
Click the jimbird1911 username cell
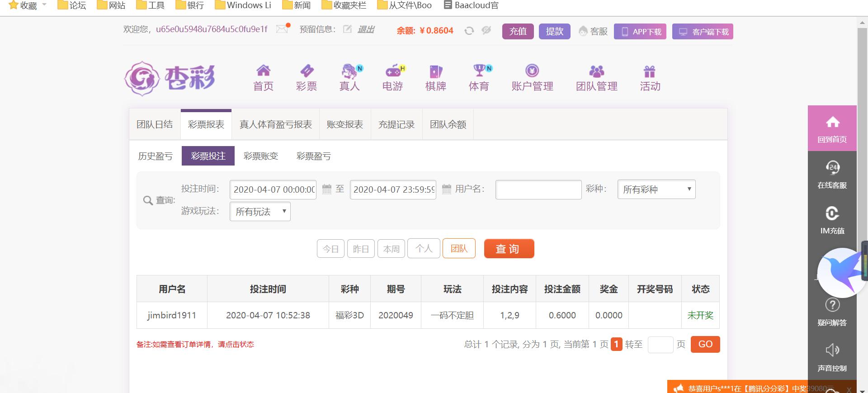[x=172, y=315]
